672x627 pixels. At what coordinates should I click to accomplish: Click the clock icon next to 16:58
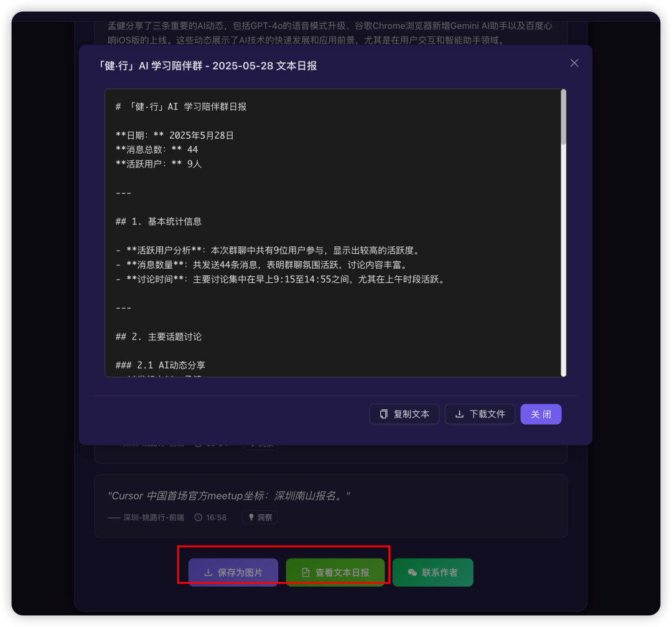click(x=198, y=518)
